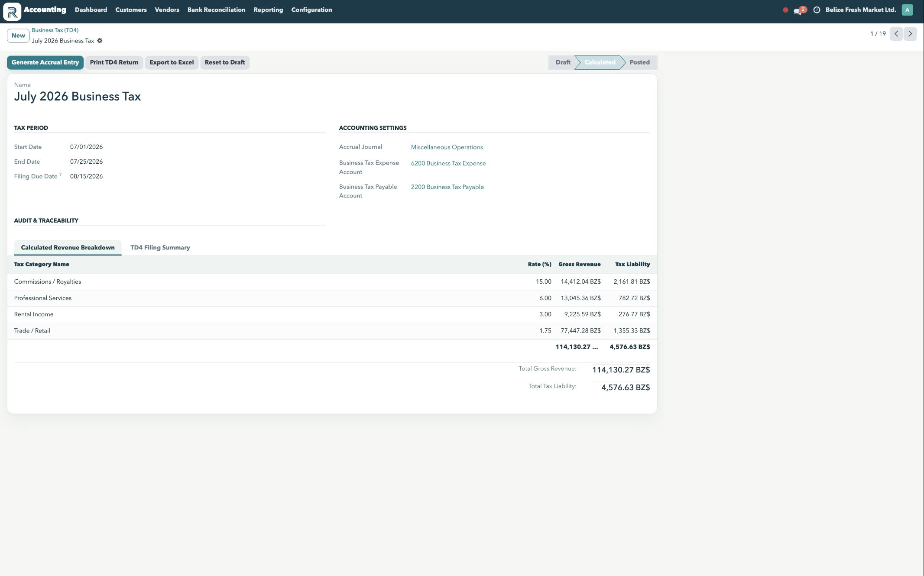Switch company Belize Fresh Market Ltd.

coord(860,10)
